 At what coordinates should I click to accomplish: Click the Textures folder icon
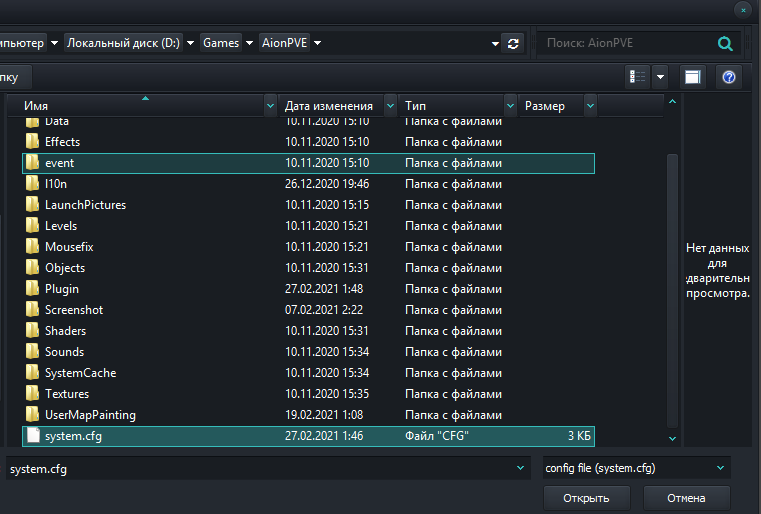(x=33, y=394)
